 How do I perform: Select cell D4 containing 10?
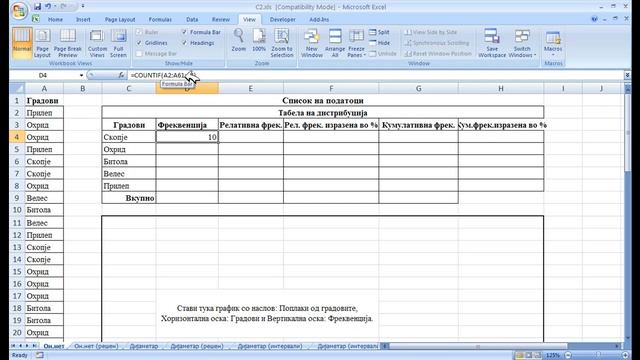tap(187, 137)
